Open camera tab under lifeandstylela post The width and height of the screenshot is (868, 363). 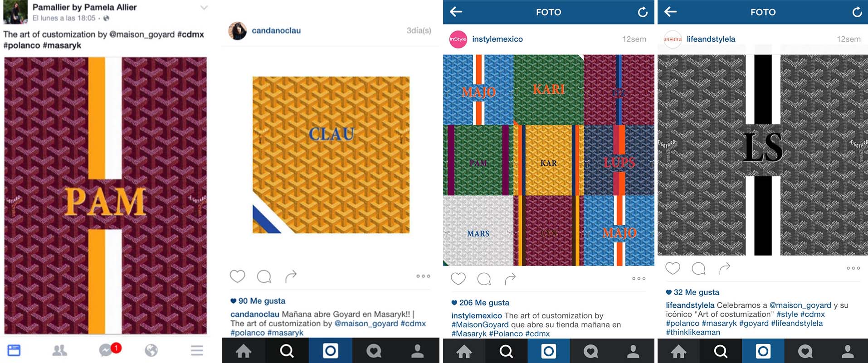763,351
